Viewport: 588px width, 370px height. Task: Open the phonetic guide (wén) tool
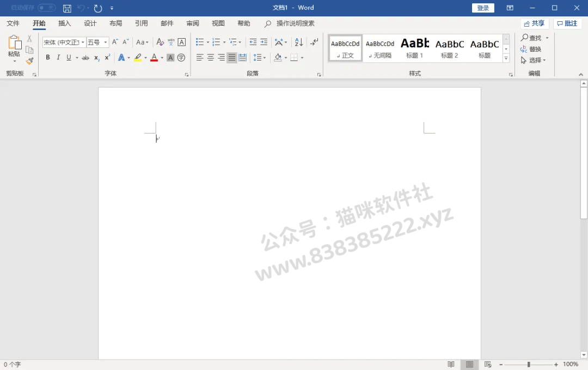click(x=171, y=42)
